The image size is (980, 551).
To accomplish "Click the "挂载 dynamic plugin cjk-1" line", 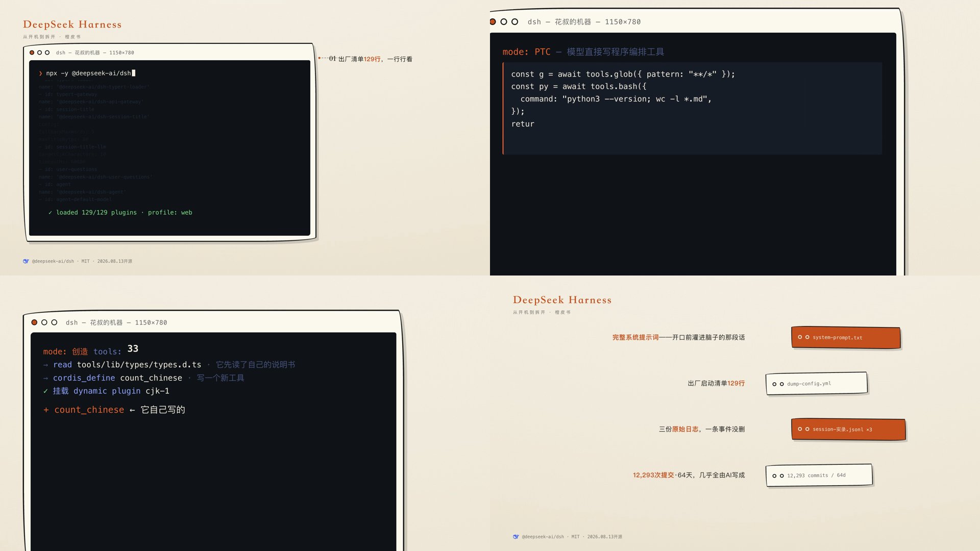I will [x=111, y=391].
